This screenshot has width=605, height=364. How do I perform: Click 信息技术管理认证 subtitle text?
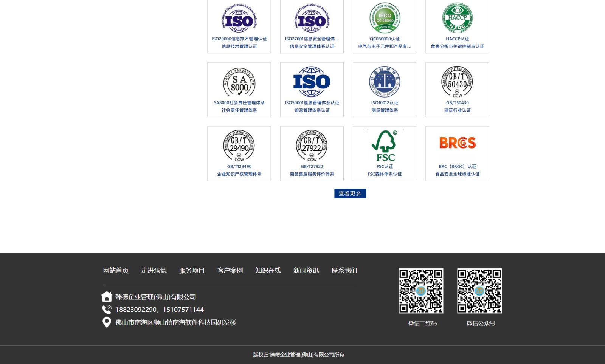coord(239,46)
